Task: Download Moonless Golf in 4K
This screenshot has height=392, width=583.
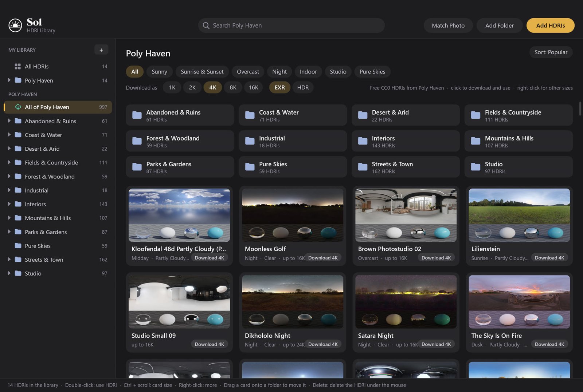Action: click(x=323, y=258)
